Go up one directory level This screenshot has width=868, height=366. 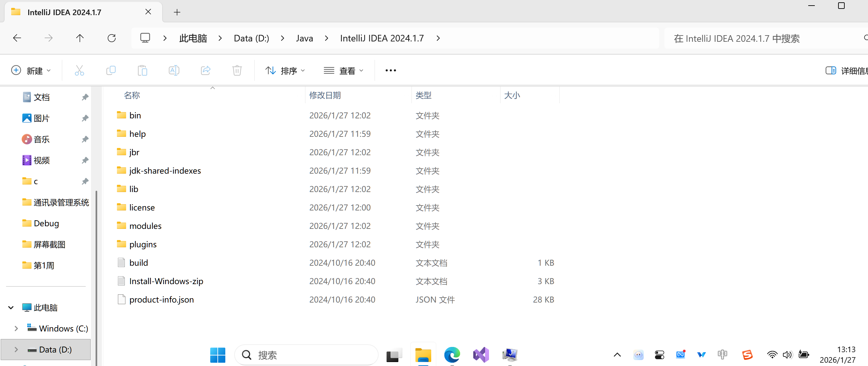click(x=80, y=38)
